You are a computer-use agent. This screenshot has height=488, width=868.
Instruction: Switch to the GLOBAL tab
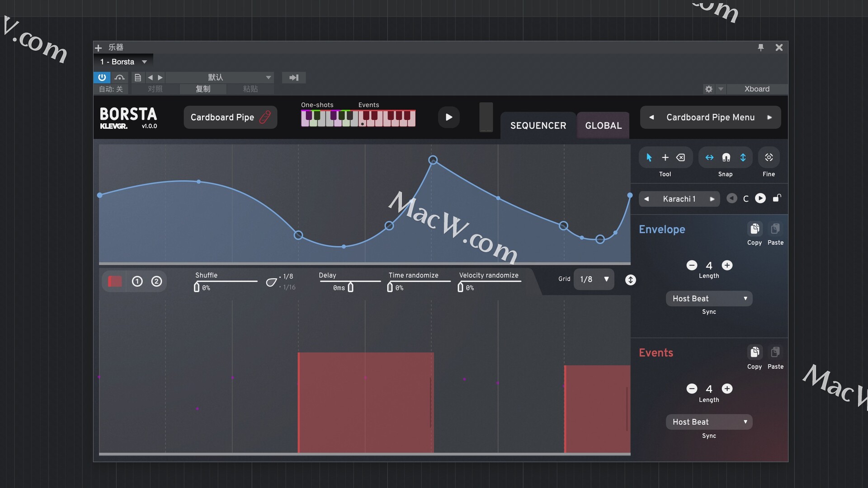[x=603, y=126]
